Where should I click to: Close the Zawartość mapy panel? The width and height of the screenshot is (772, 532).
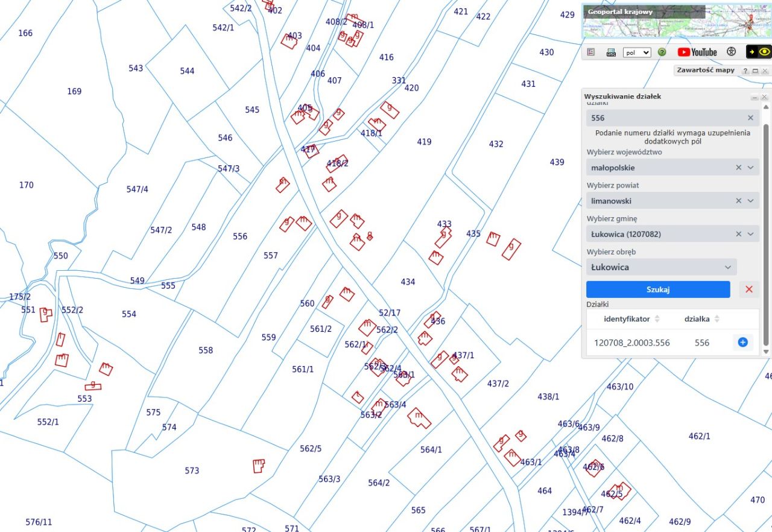(x=765, y=71)
